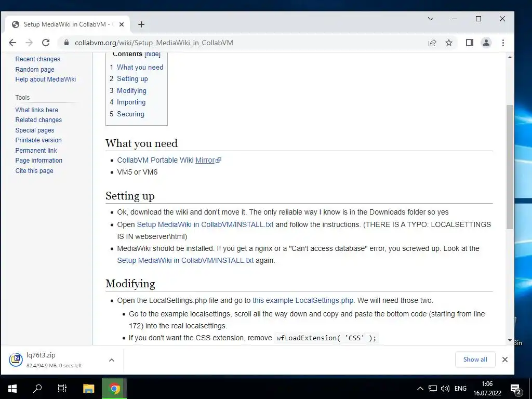The image size is (532, 399).
Task: Open Cite this page
Action: 34,170
